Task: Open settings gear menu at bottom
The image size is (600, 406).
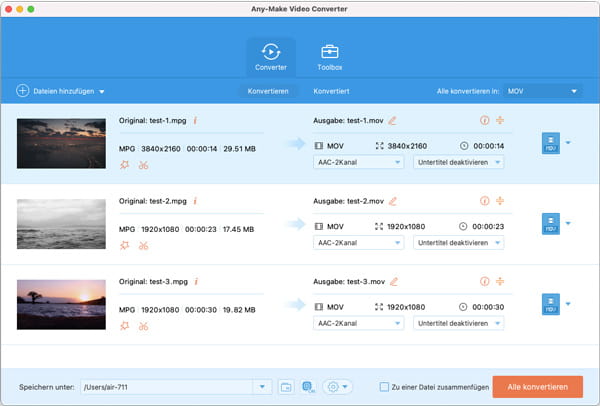Action: point(337,387)
